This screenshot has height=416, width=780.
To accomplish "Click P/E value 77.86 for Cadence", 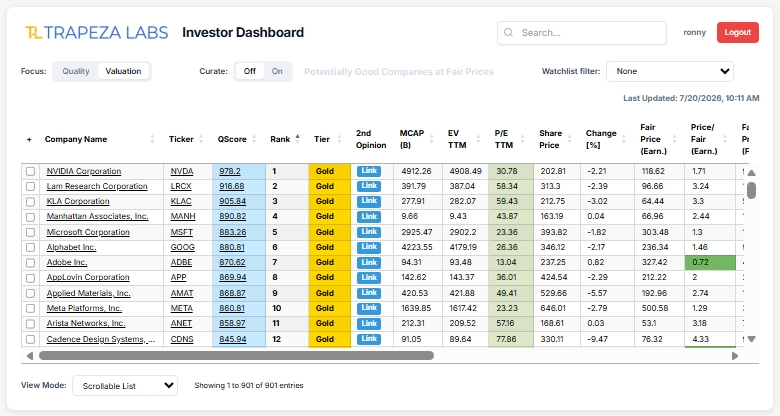I will click(506, 339).
